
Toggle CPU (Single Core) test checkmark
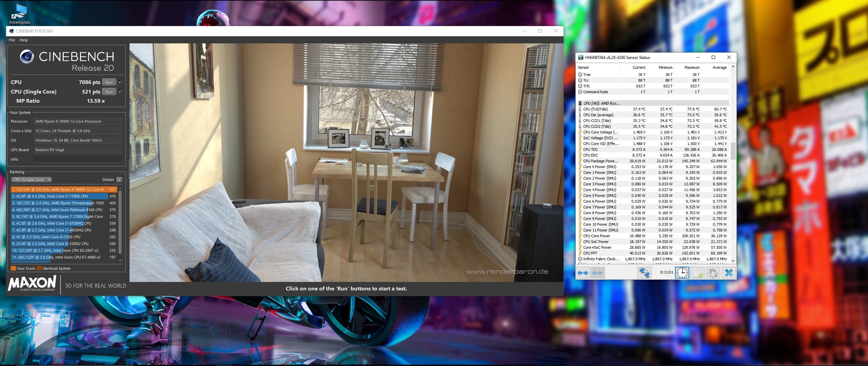point(120,91)
